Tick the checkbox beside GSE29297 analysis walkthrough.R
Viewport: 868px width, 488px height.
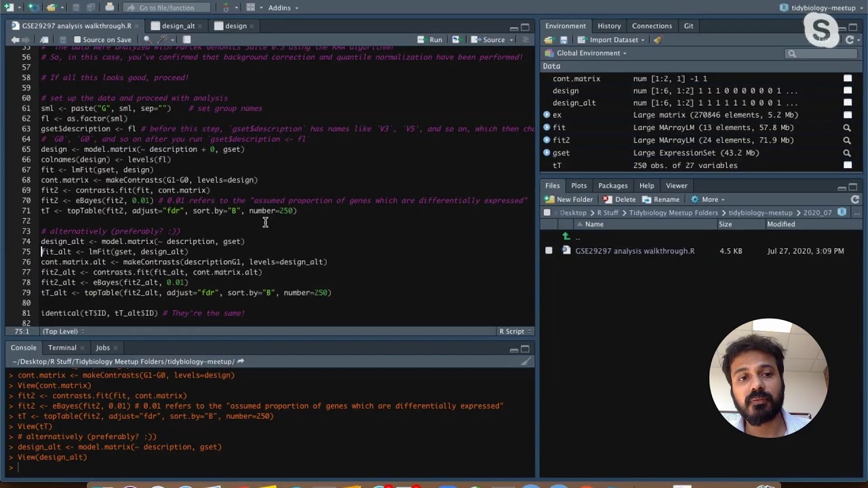(x=549, y=251)
